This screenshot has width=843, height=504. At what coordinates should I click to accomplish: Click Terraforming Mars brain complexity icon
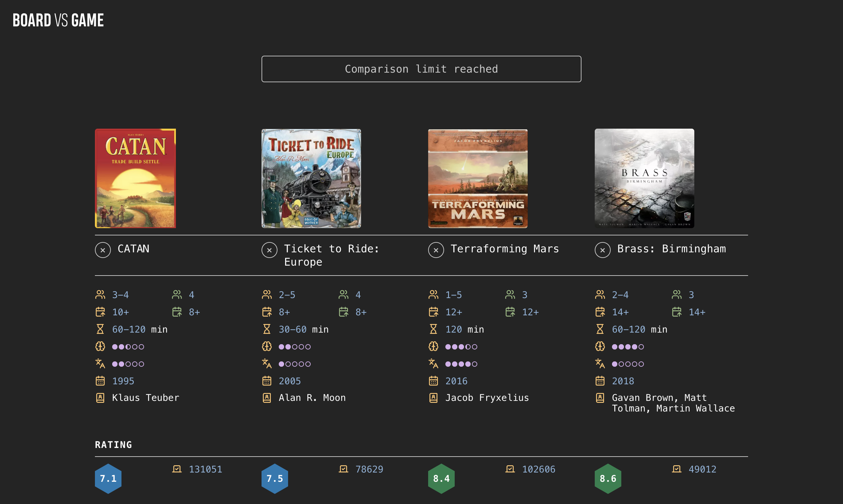tap(433, 346)
